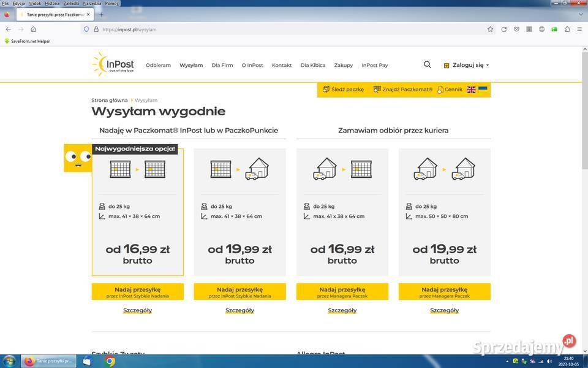Viewport: 588px width, 368px height.
Task: Switch site language via UK flag icon
Action: point(471,90)
